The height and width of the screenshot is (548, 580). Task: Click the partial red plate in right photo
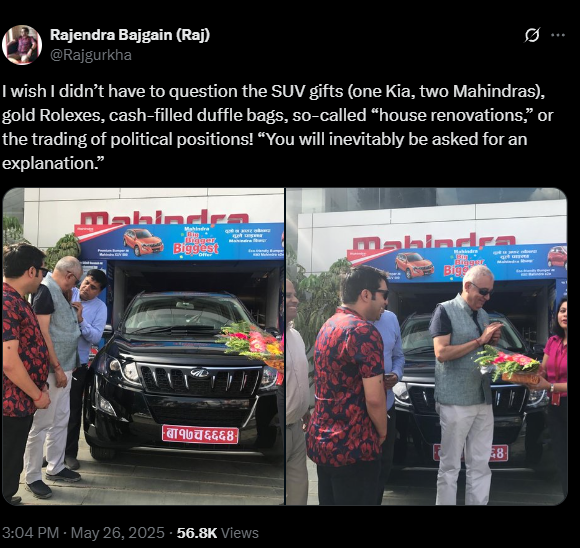click(x=499, y=453)
